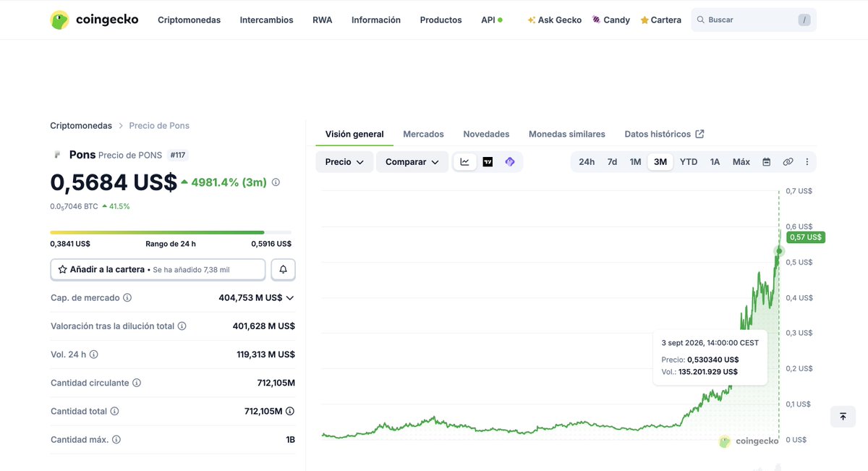Select the 1M chart range
This screenshot has width=868, height=471.
(635, 162)
